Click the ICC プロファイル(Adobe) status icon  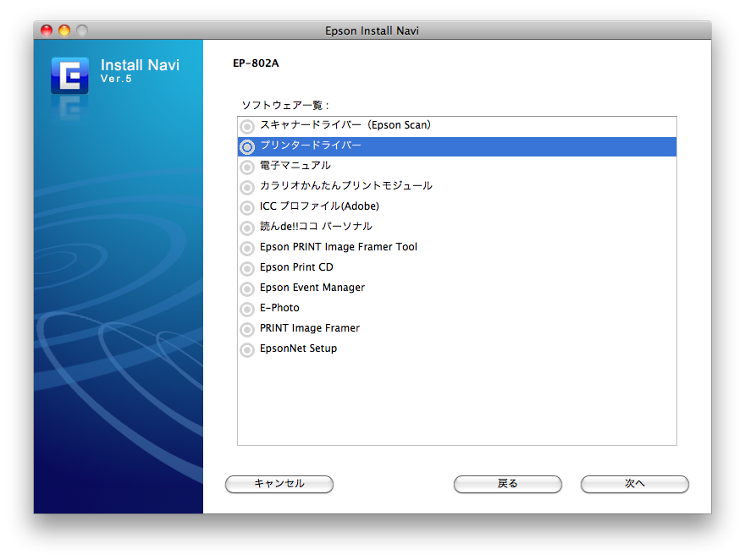[x=247, y=207]
